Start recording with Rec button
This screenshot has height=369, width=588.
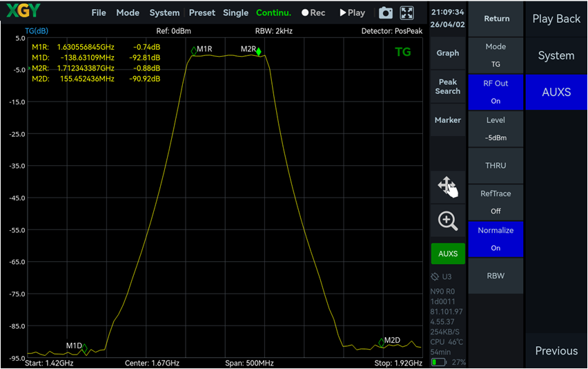(x=313, y=12)
